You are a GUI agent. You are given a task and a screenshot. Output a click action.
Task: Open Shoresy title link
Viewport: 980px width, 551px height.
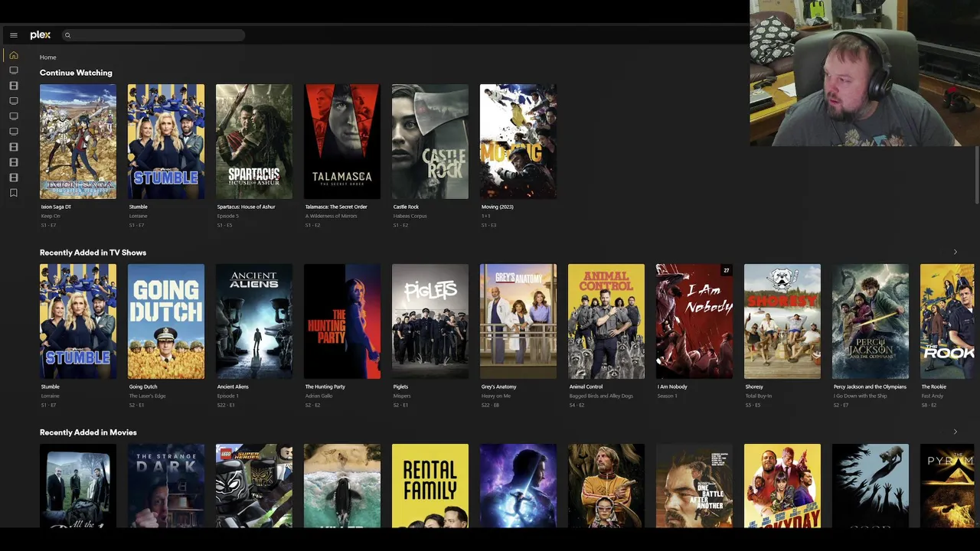[x=754, y=386]
